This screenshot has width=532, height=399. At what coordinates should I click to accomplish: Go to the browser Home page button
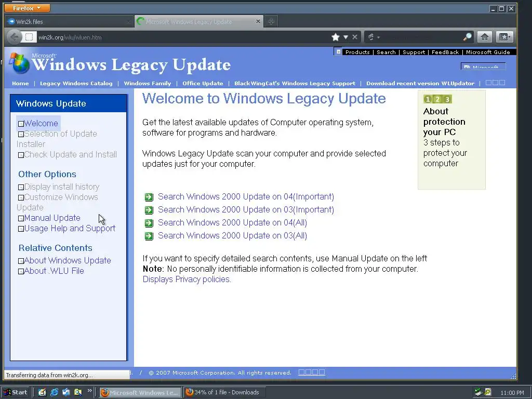[485, 37]
